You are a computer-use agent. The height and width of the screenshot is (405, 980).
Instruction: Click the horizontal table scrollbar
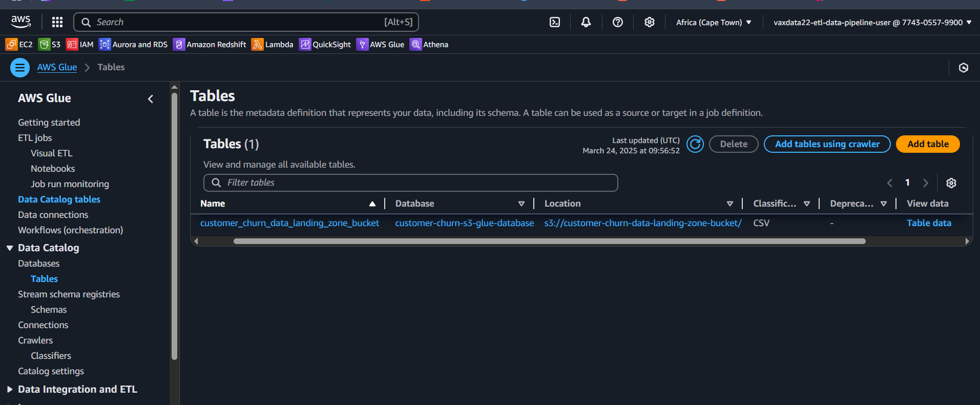(x=549, y=241)
